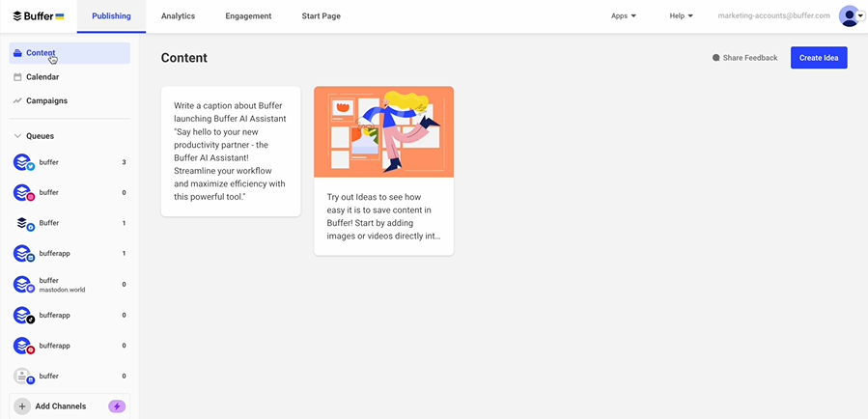
Task: Switch to the Engagement tab
Action: pyautogui.click(x=248, y=16)
